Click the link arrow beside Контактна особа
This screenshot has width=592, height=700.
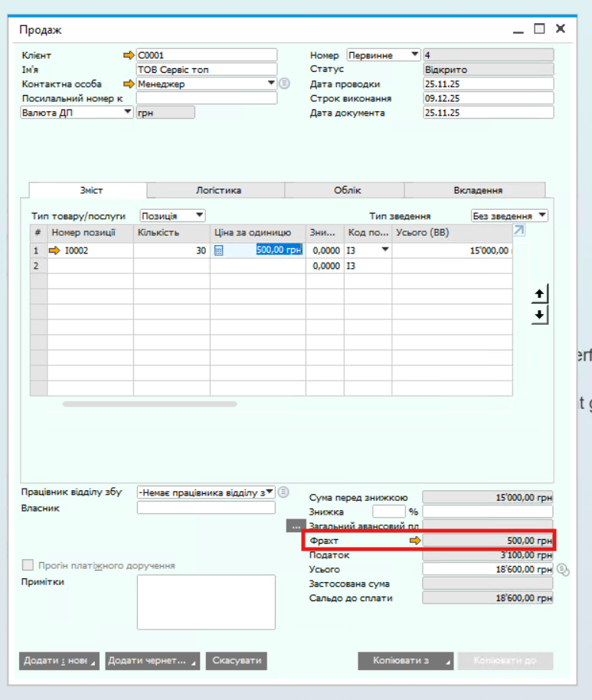[x=128, y=84]
